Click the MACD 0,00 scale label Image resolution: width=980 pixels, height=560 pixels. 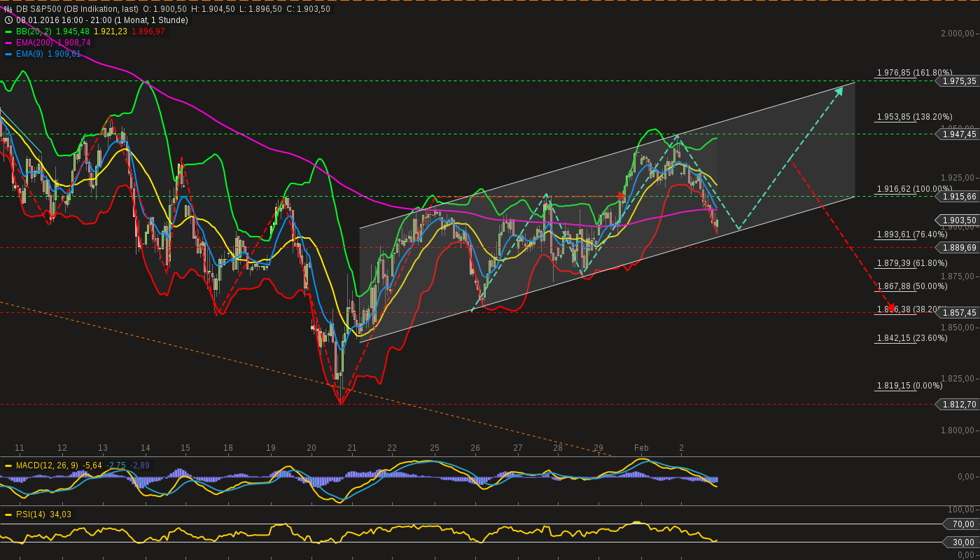pos(967,477)
